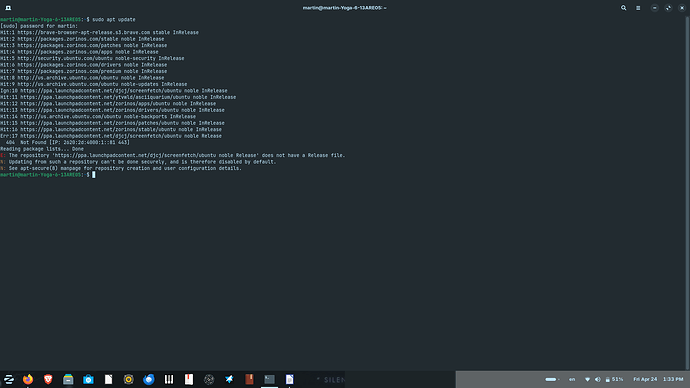The width and height of the screenshot is (690, 388).
Task: Click the 1:33 PM clock
Action: (x=673, y=379)
